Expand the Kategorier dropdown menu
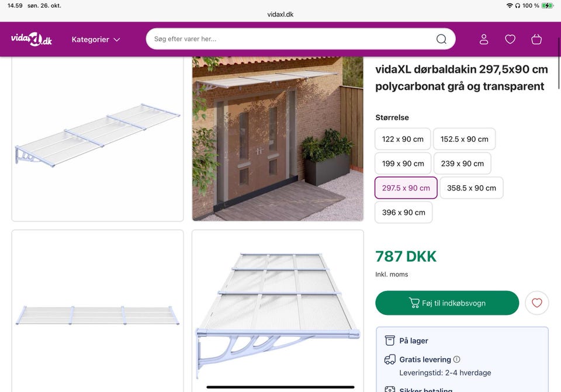This screenshot has height=392, width=561. point(95,39)
